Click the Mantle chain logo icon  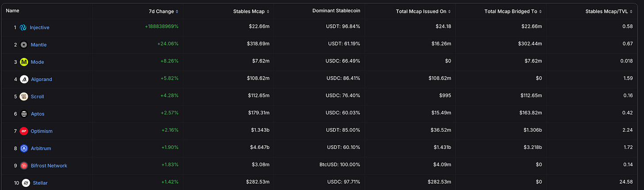tap(24, 45)
